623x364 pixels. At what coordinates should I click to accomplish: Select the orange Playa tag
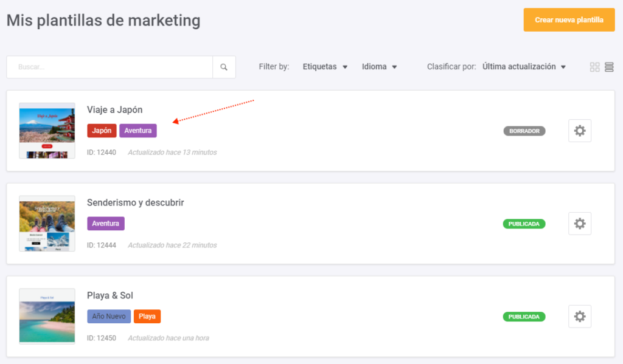pyautogui.click(x=147, y=317)
